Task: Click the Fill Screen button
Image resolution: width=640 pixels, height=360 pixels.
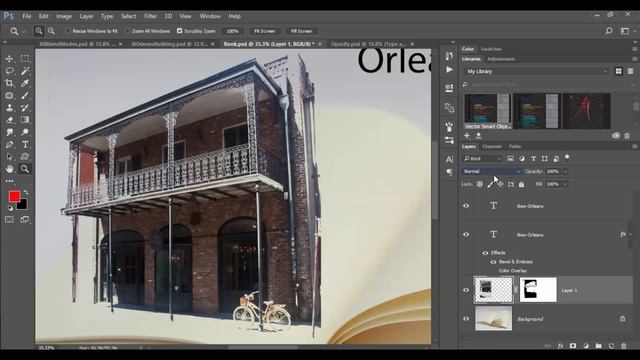Action: [x=301, y=31]
